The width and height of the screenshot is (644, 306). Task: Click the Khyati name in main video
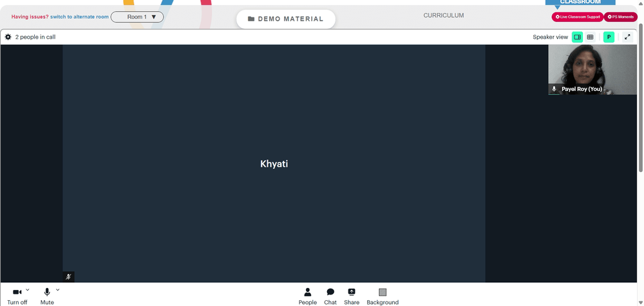(274, 164)
